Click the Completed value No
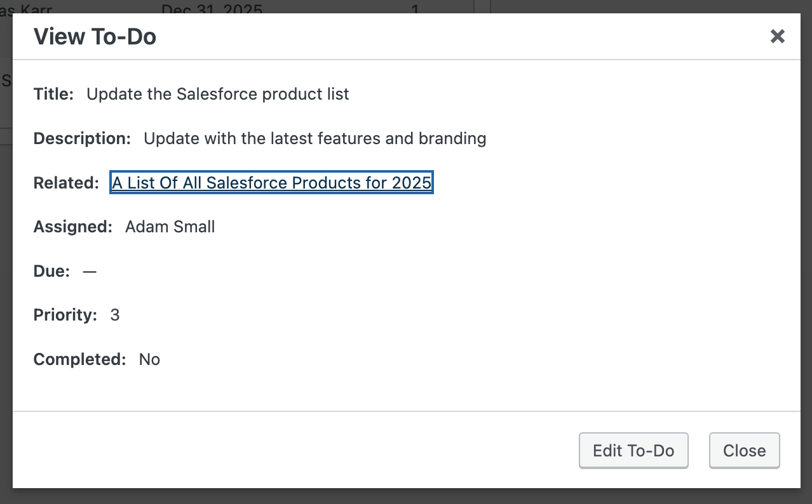This screenshot has height=504, width=812. (149, 359)
